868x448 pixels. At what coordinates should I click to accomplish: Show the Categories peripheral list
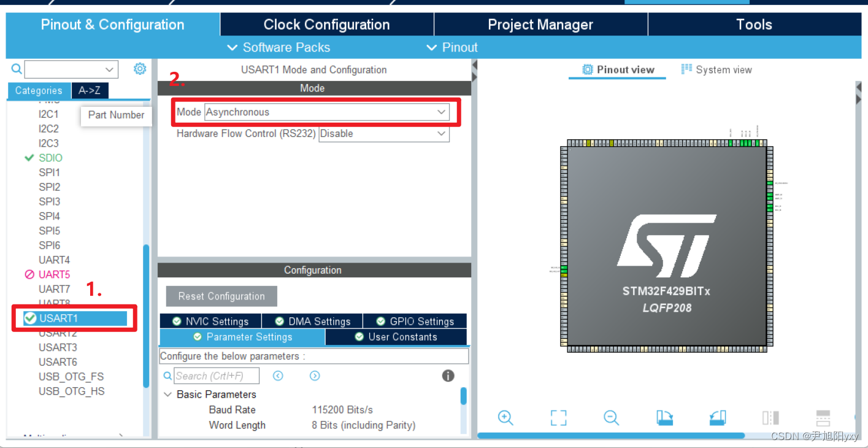(x=39, y=90)
